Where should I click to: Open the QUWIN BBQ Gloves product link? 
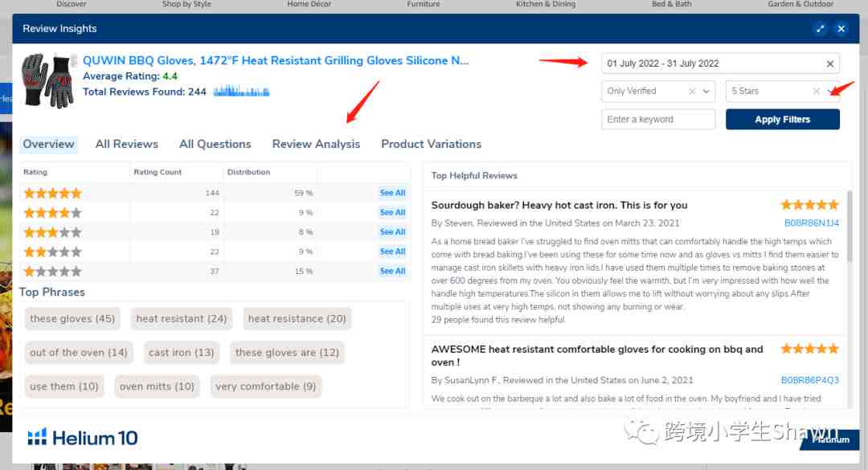(275, 60)
